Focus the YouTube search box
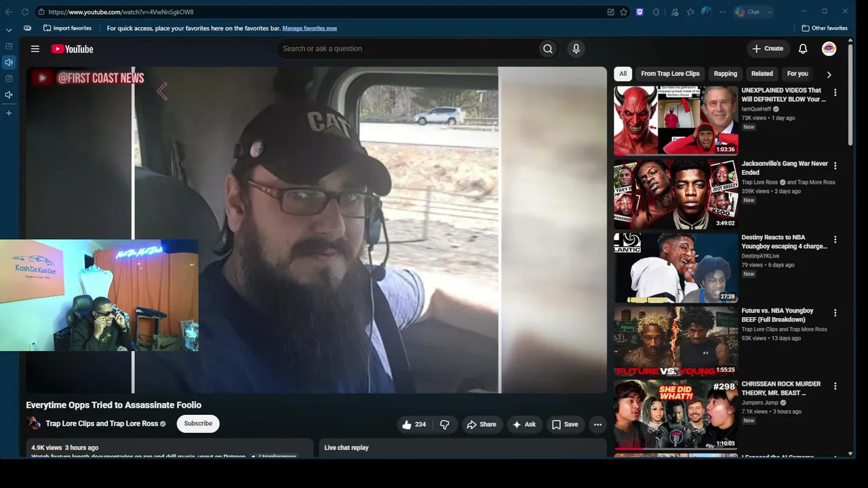Viewport: 868px width, 488px height. (x=407, y=49)
